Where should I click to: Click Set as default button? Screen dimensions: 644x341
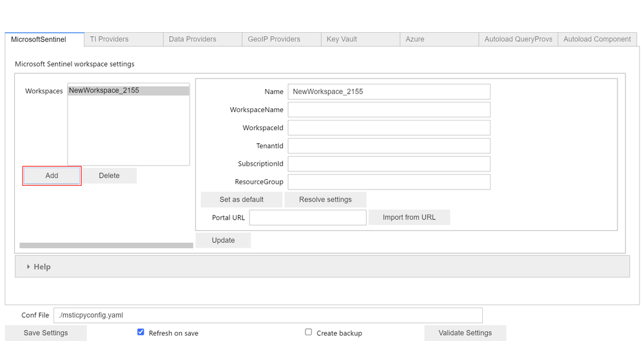pyautogui.click(x=242, y=200)
